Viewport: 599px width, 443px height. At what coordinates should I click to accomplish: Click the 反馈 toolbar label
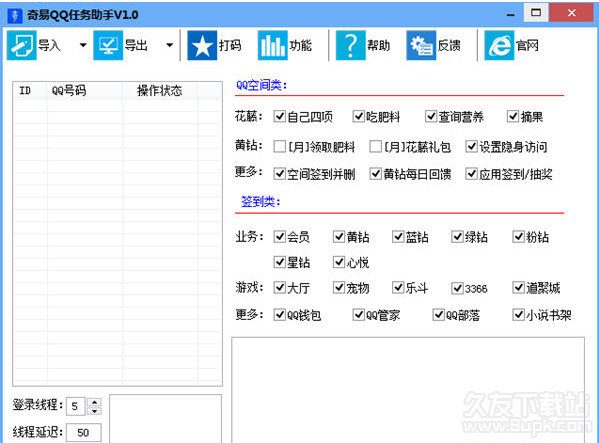coord(449,45)
